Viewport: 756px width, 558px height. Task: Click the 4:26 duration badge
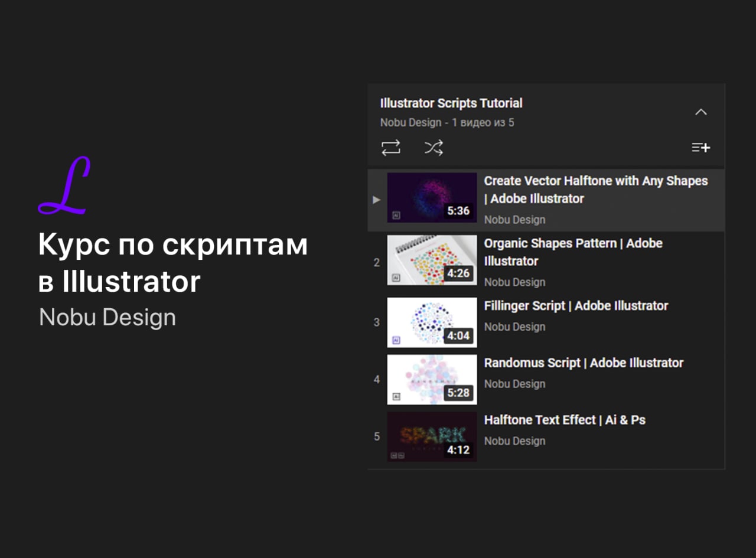click(458, 273)
